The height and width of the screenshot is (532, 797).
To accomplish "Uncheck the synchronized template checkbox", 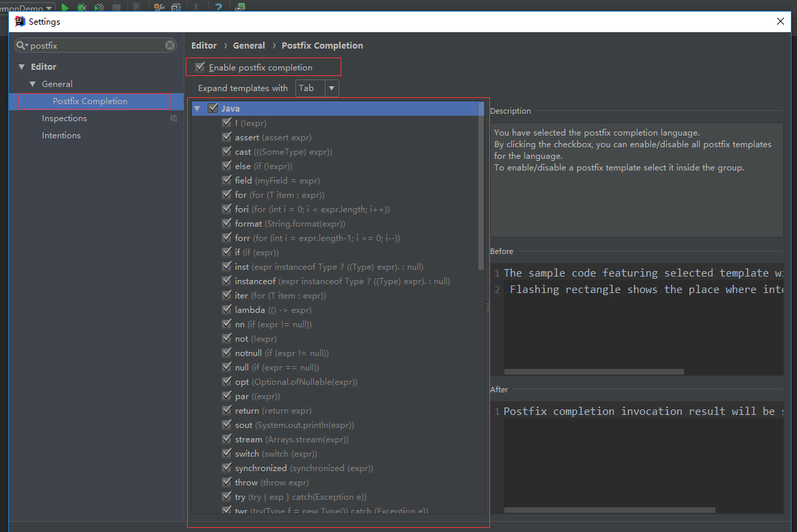I will 227,468.
